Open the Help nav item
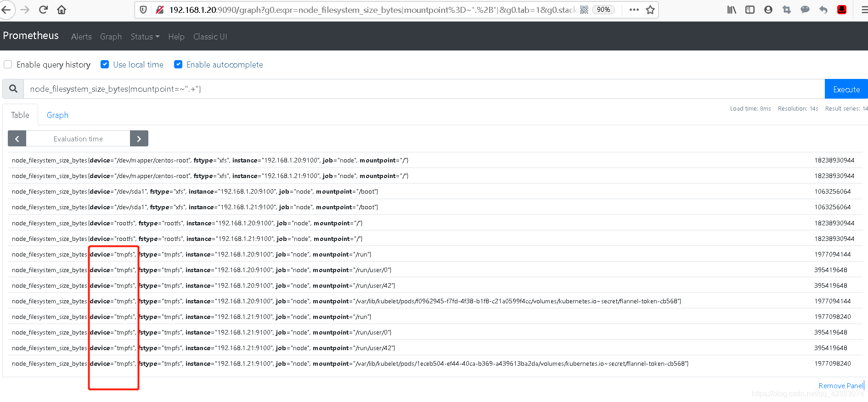Viewport: 868px width, 402px height. point(176,37)
